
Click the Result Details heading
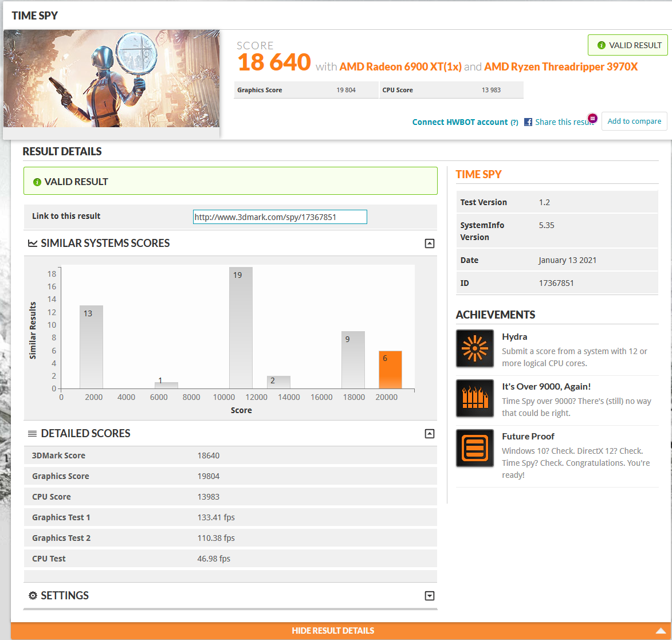click(x=62, y=151)
